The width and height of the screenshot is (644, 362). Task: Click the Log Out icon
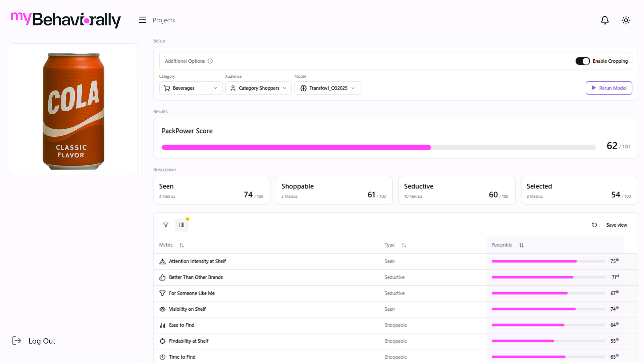[x=17, y=341]
